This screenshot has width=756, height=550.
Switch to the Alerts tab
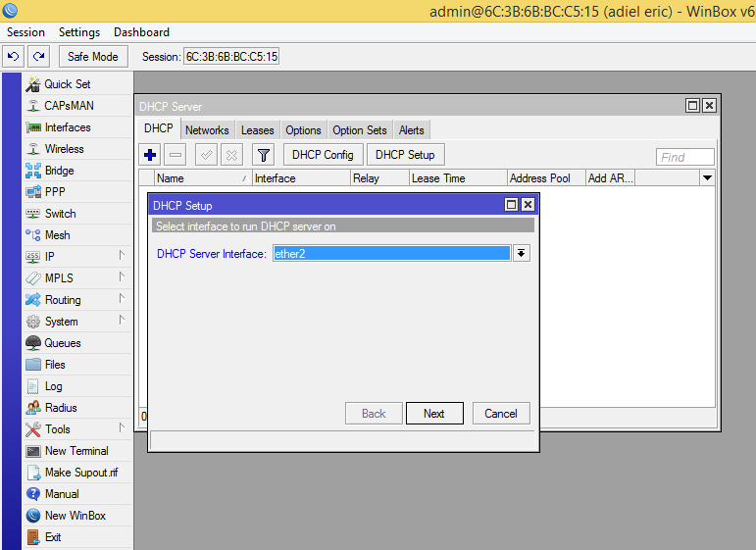(x=411, y=130)
